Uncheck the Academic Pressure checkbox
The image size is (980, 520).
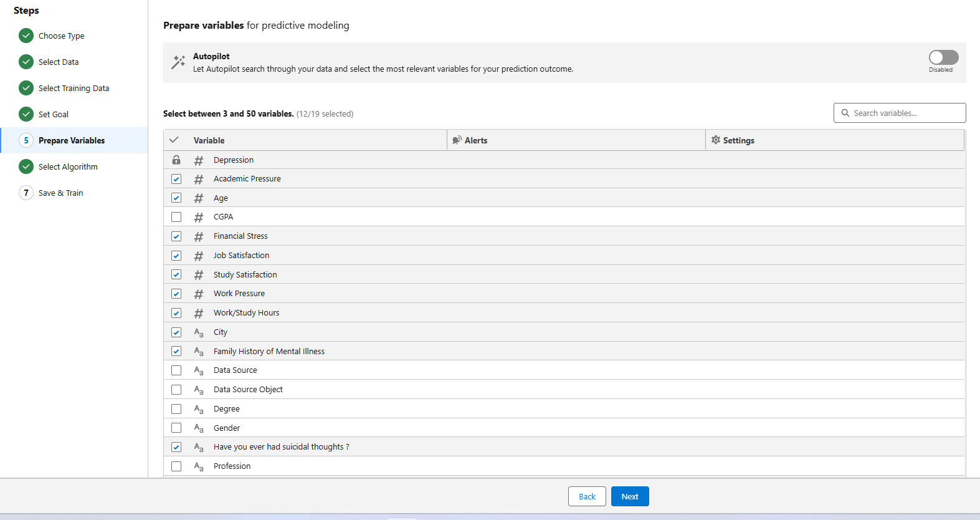(x=176, y=179)
